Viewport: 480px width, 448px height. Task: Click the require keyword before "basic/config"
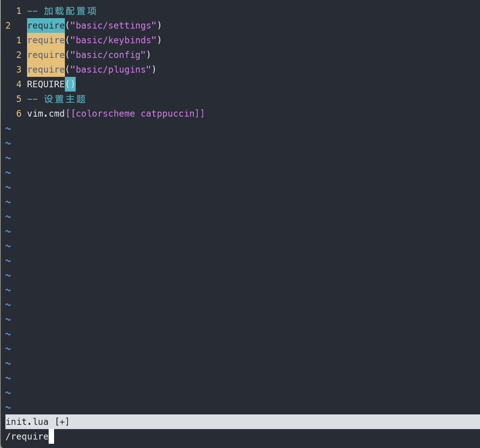click(46, 55)
